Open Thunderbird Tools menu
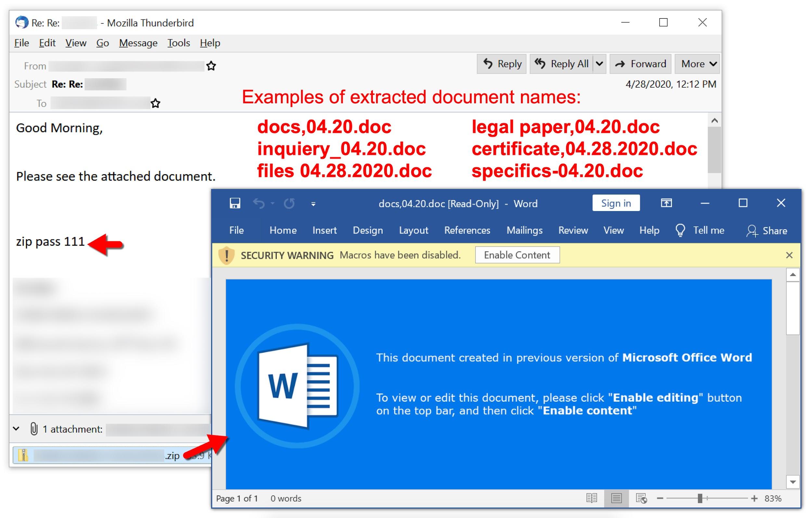Screen dimensions: 812x518 coord(178,43)
